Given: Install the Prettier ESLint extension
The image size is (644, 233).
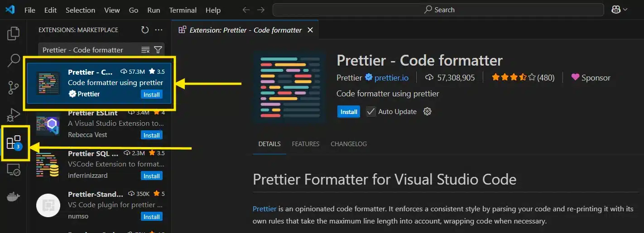Looking at the screenshot, I should tap(152, 135).
